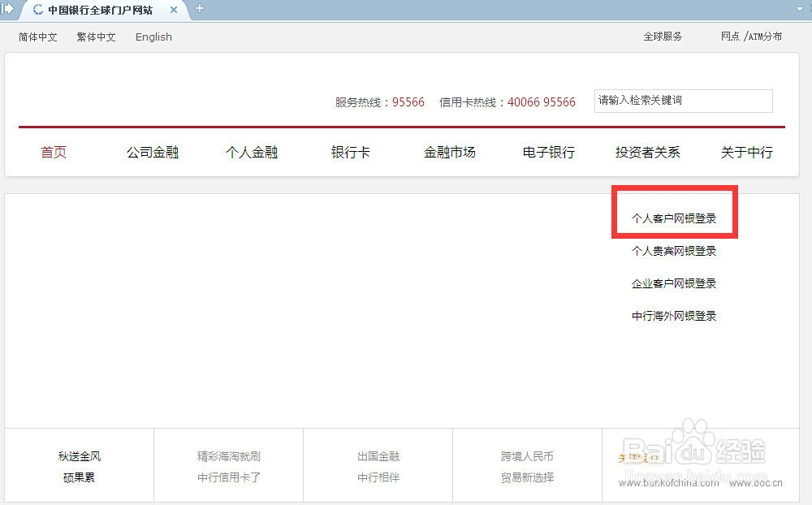
Task: Click the credit card hotline 40066 95566
Action: (x=541, y=102)
